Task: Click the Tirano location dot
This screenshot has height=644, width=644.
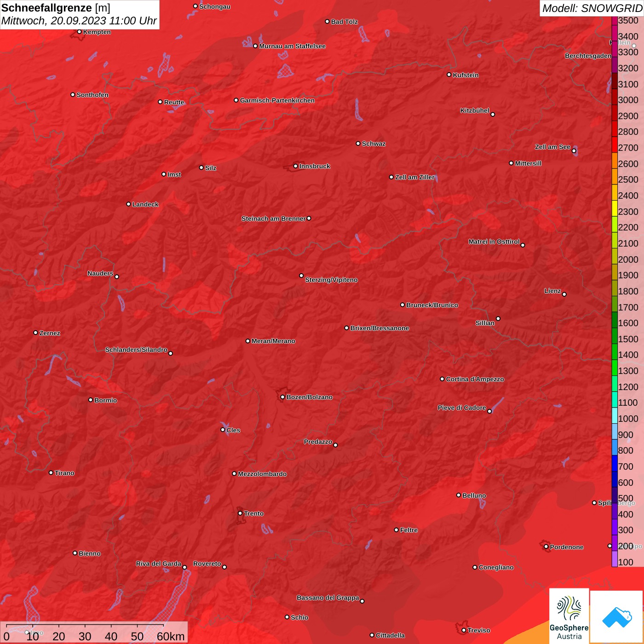Action: point(51,472)
